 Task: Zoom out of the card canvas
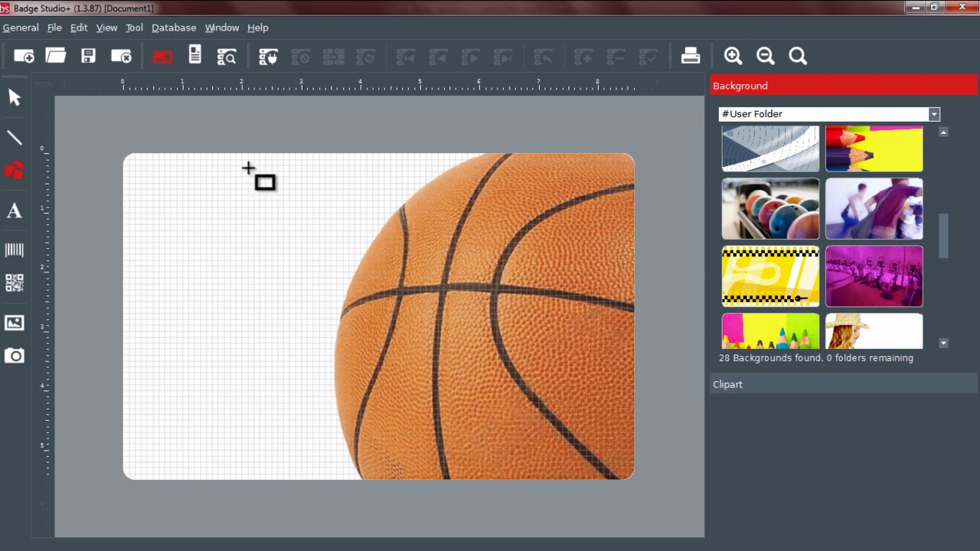pyautogui.click(x=766, y=56)
